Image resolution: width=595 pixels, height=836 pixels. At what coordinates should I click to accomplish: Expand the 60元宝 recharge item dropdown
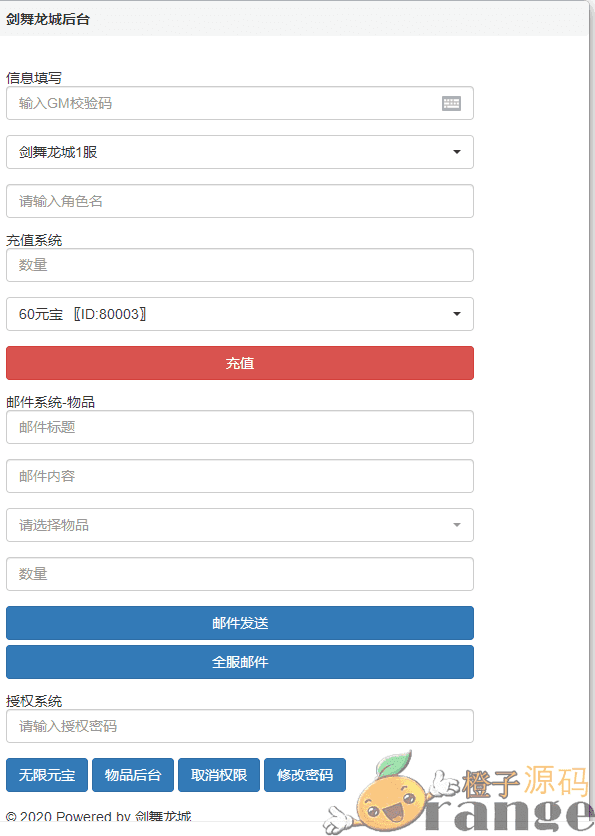[240, 314]
